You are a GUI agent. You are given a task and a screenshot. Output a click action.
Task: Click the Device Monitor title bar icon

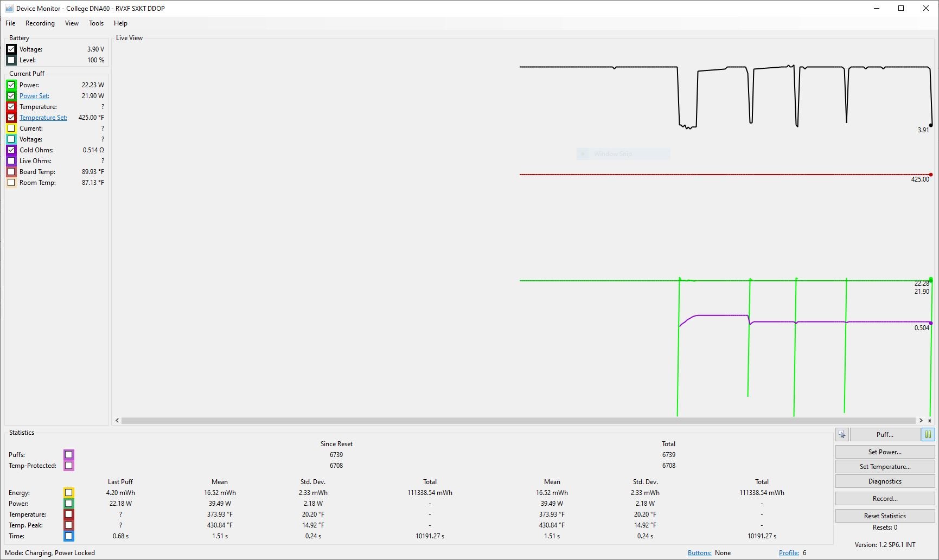tap(9, 8)
